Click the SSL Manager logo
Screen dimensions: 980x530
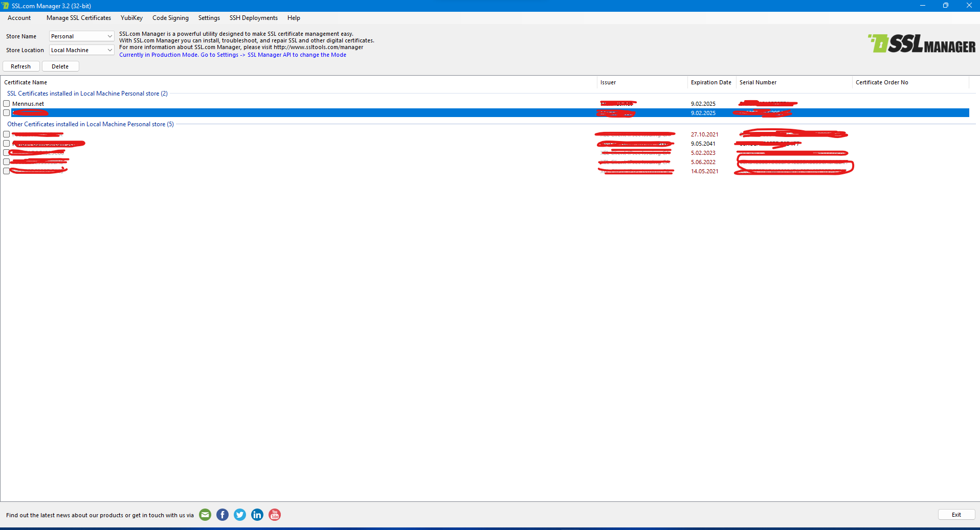click(x=922, y=44)
